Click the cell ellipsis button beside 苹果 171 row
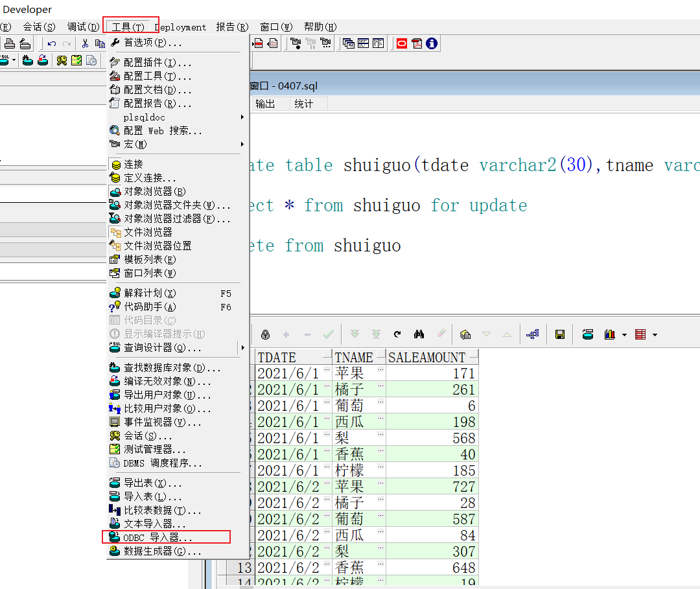The height and width of the screenshot is (589, 700). coord(381,369)
